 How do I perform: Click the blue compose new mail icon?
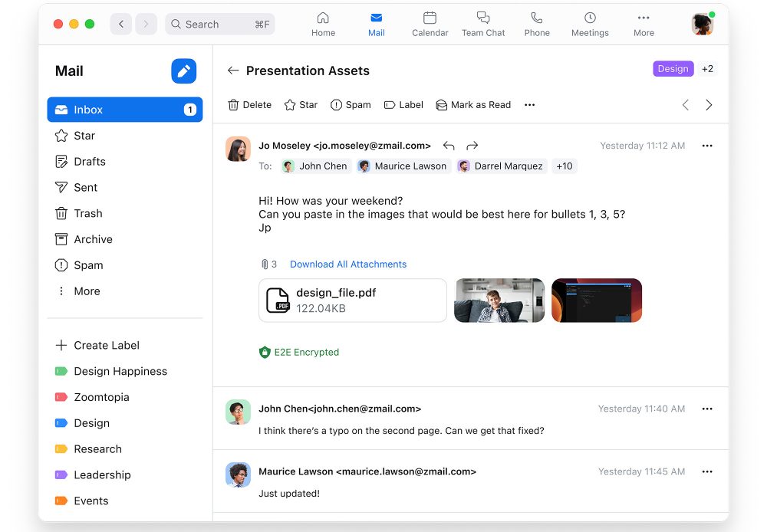tap(183, 71)
